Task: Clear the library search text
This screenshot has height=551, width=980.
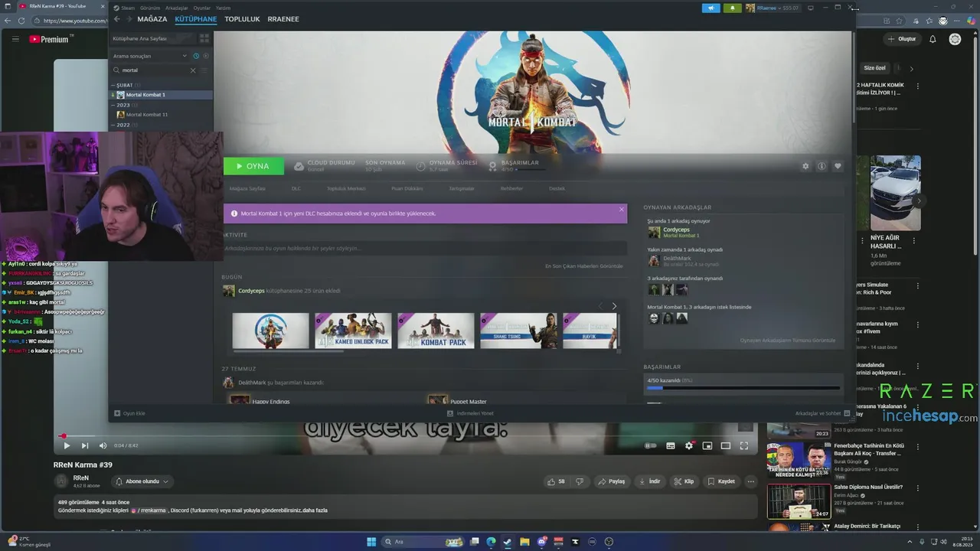Action: (x=193, y=70)
